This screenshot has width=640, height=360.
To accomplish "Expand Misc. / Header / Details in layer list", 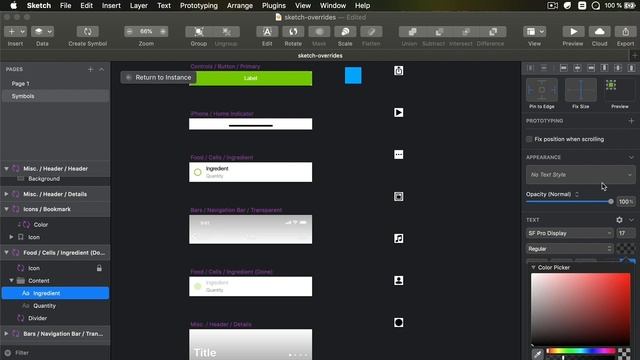I will [x=6, y=194].
